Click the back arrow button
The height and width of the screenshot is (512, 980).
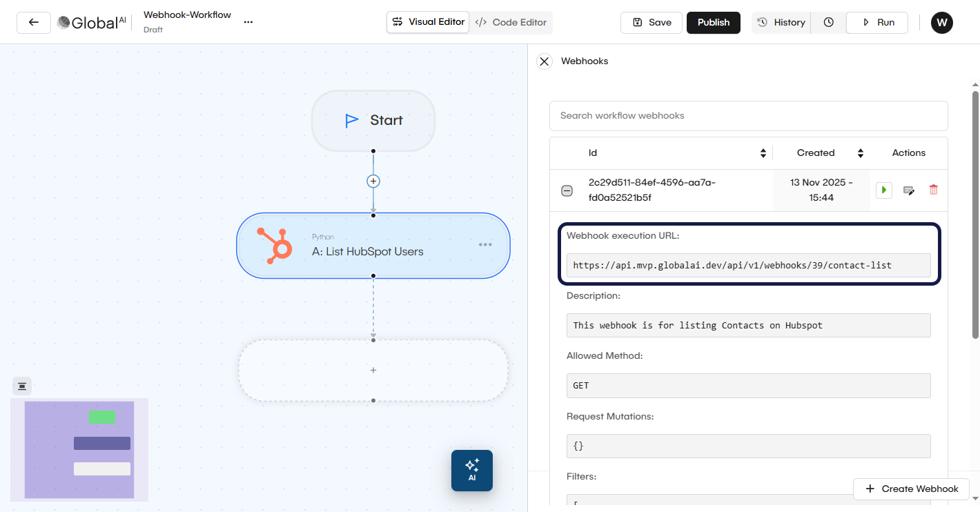33,22
